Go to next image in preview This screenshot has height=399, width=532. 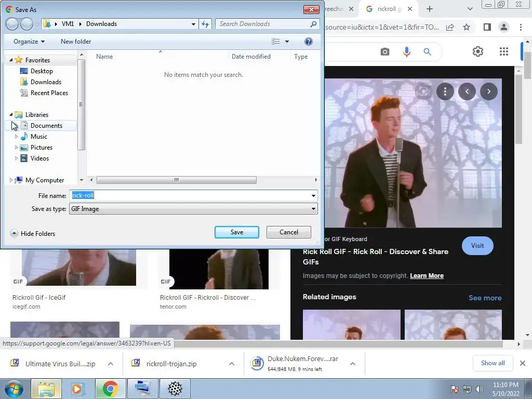pyautogui.click(x=488, y=91)
